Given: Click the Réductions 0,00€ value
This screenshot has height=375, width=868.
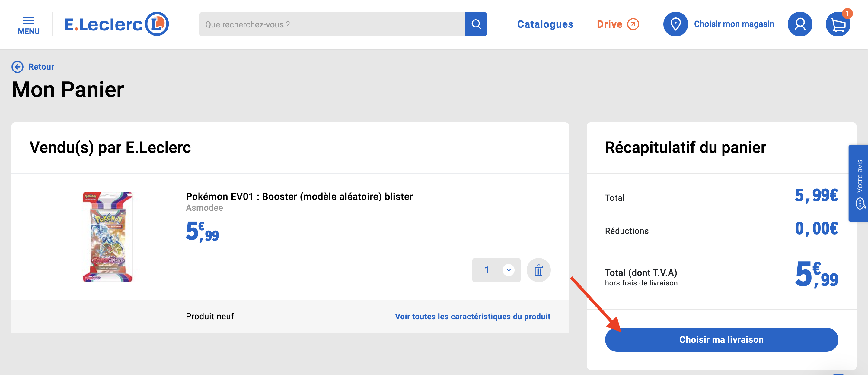Looking at the screenshot, I should click(816, 229).
